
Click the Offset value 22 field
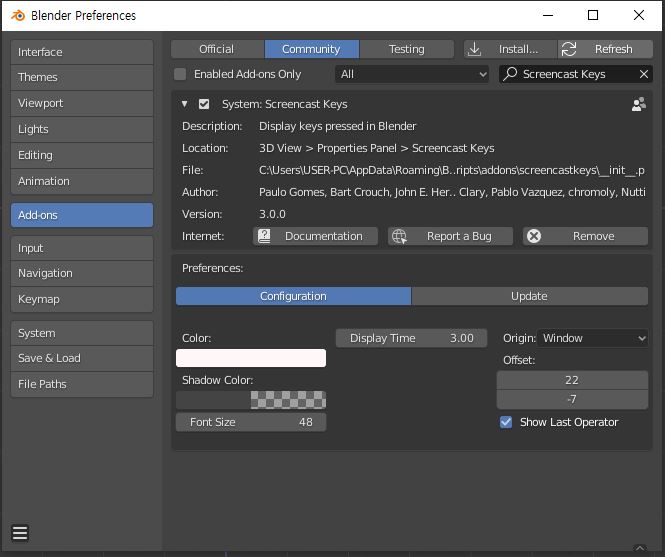click(572, 380)
